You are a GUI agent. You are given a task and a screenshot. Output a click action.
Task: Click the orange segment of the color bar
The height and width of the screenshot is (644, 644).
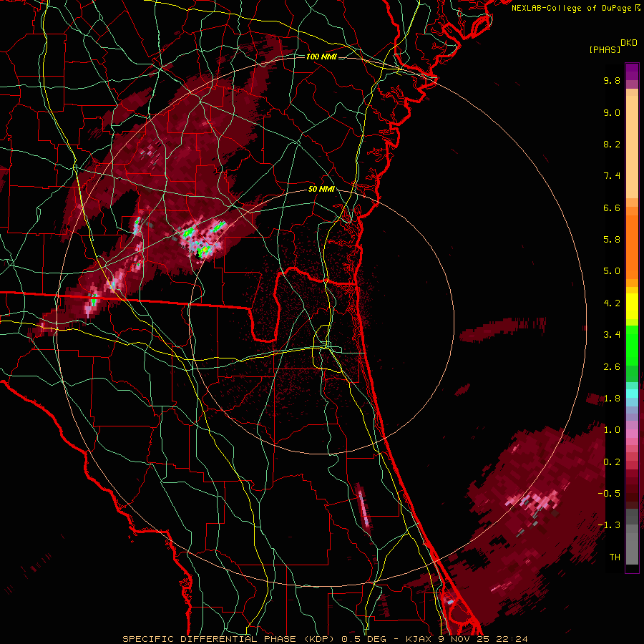click(632, 243)
